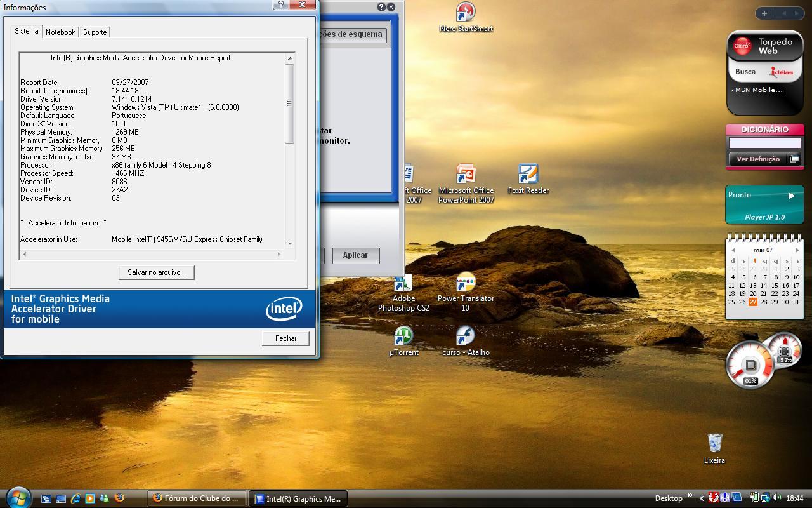Click the taskbar clock showing 18:44
The width and height of the screenshot is (812, 508).
click(x=795, y=498)
